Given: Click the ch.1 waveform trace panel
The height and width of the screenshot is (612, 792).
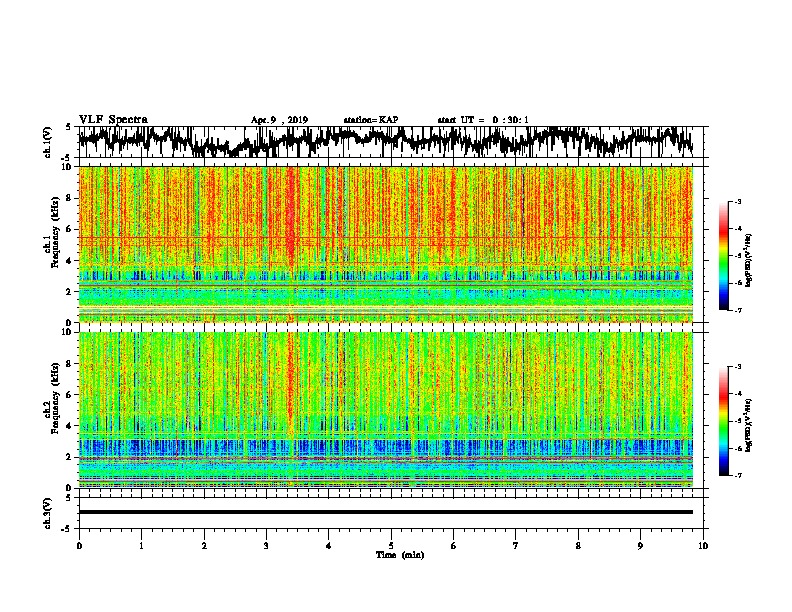Looking at the screenshot, I should coord(390,142).
